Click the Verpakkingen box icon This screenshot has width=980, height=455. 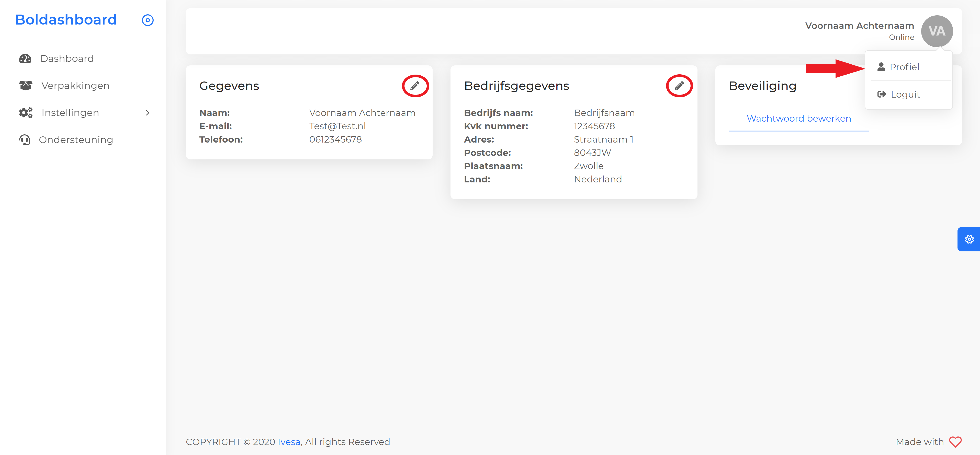pyautogui.click(x=26, y=86)
